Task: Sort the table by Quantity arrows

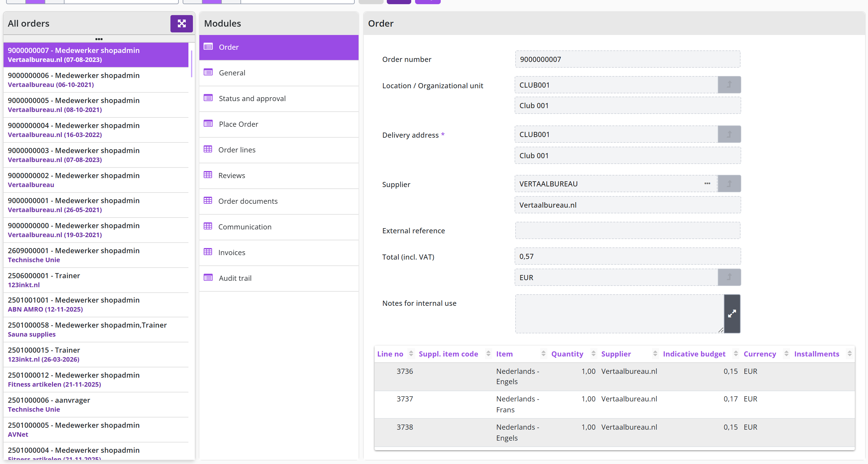Action: click(594, 354)
